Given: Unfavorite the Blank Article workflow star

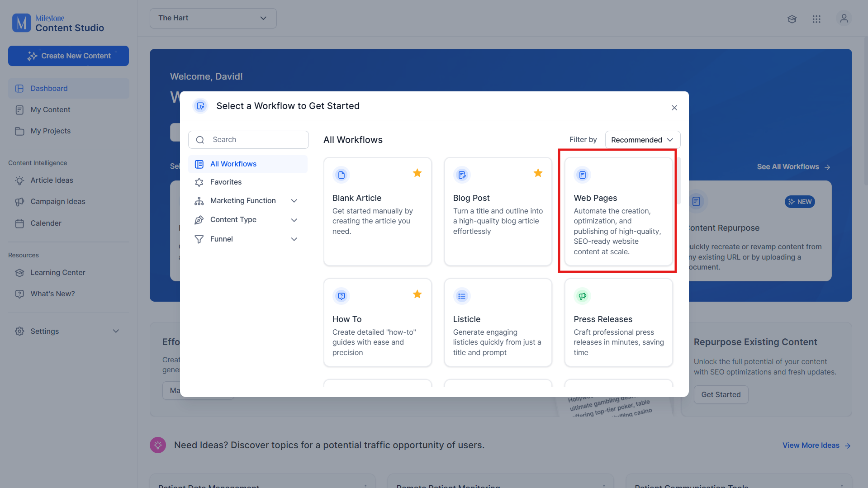Looking at the screenshot, I should point(417,173).
